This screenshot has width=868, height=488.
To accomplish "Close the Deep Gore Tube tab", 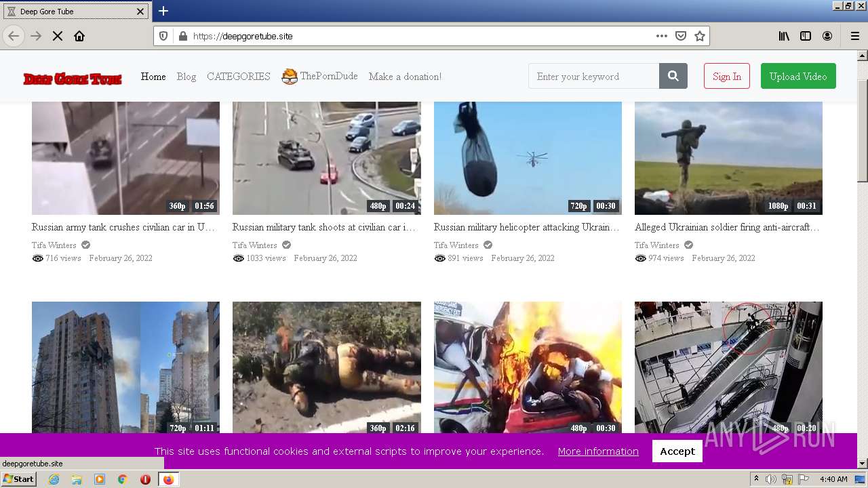I will [140, 12].
